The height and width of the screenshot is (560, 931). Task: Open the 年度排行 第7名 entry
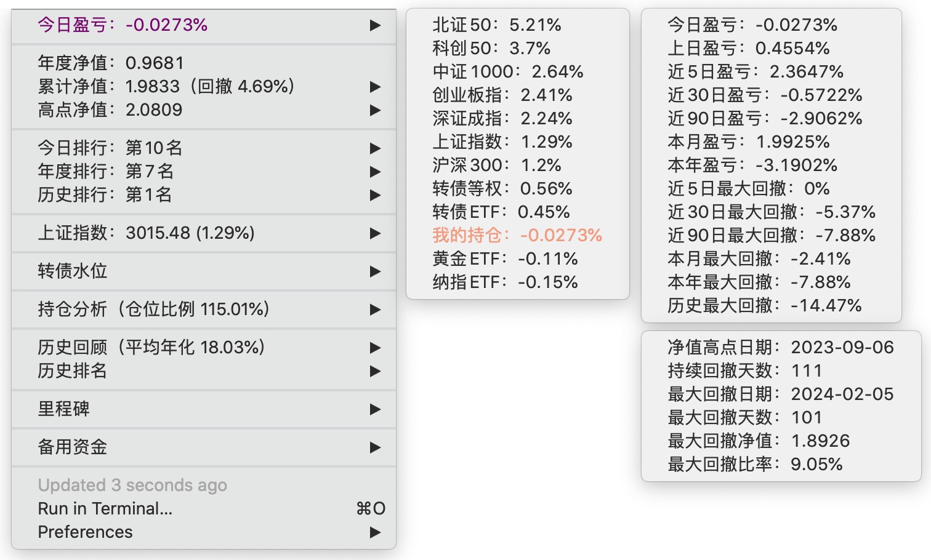pyautogui.click(x=105, y=172)
